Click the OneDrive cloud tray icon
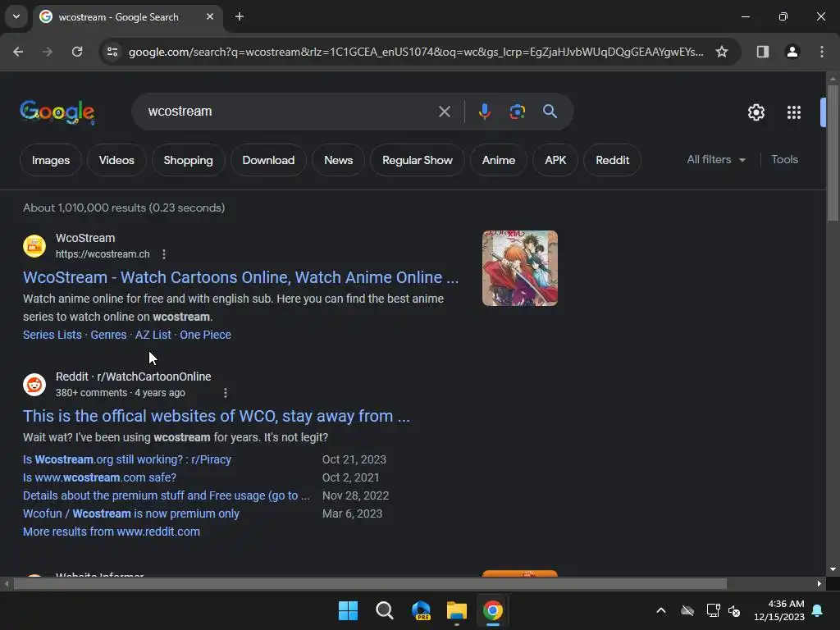This screenshot has width=840, height=630. pos(687,610)
